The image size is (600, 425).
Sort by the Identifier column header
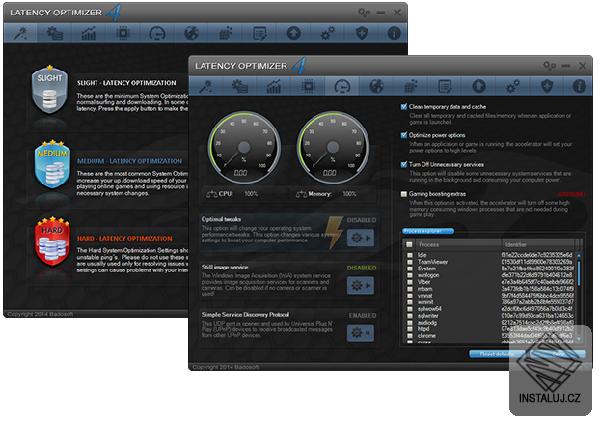coord(538,244)
